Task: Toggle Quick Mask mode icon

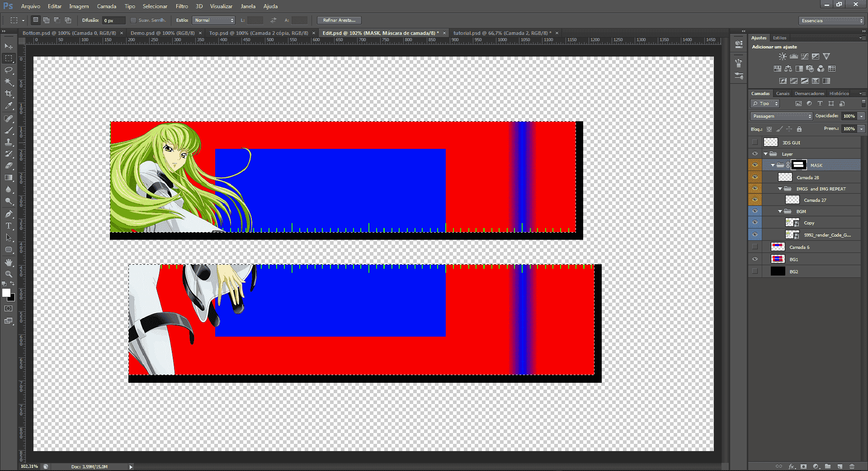Action: pos(9,309)
